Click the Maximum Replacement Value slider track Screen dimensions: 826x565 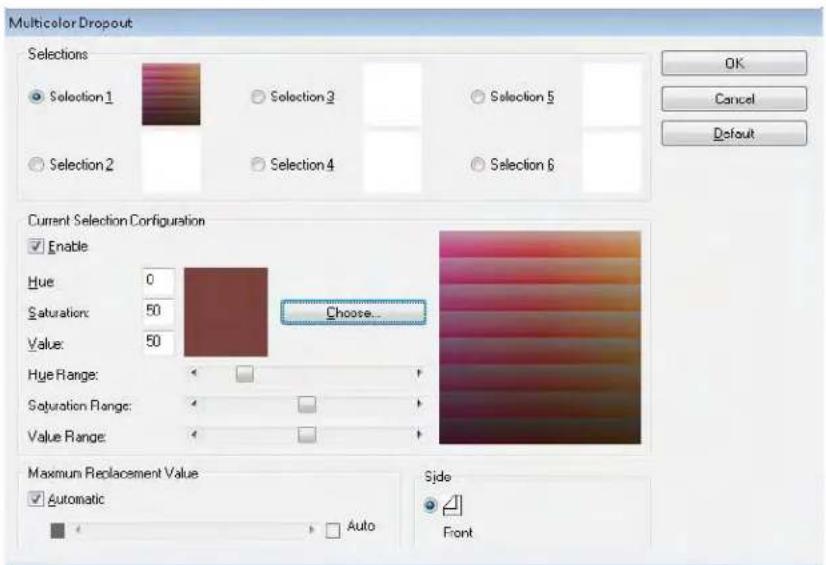194,530
